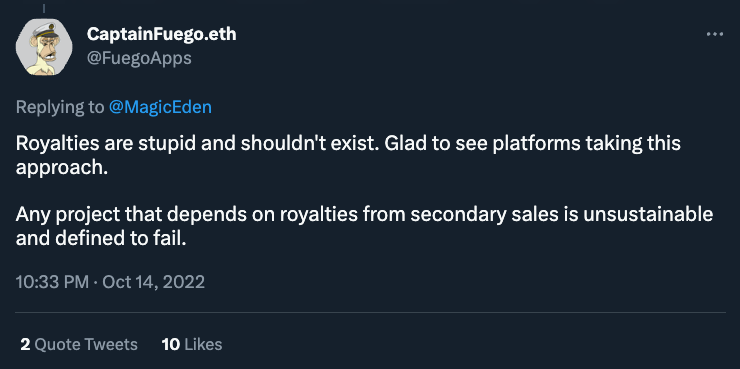Viewport: 740px width, 369px height.
Task: Click the "and defined to fail." line
Action: pyautogui.click(x=101, y=239)
